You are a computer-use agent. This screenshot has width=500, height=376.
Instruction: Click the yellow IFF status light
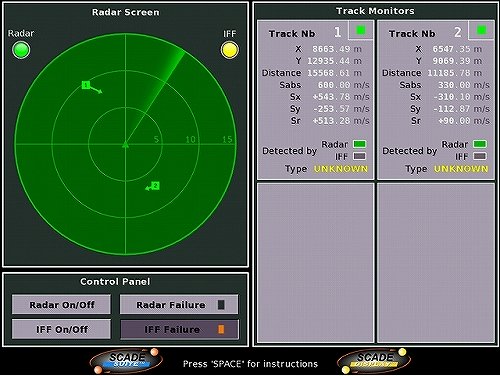pyautogui.click(x=230, y=50)
